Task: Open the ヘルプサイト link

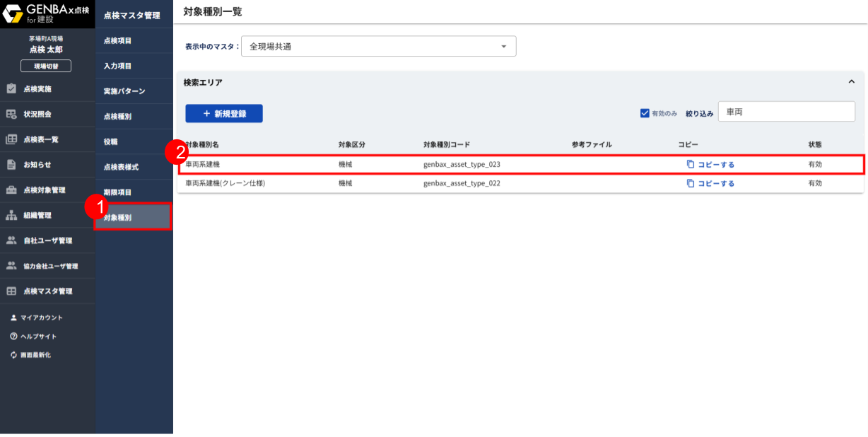Action: pyautogui.click(x=38, y=337)
